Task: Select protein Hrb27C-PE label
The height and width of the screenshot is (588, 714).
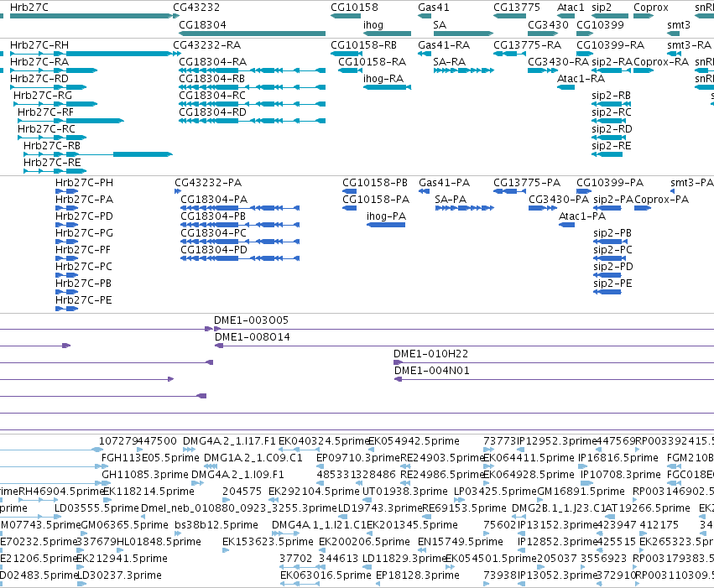Action: 84,300
